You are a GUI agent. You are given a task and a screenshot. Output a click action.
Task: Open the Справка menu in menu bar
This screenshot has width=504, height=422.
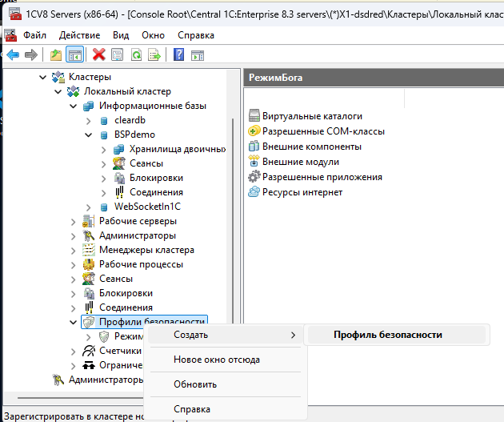coord(196,35)
